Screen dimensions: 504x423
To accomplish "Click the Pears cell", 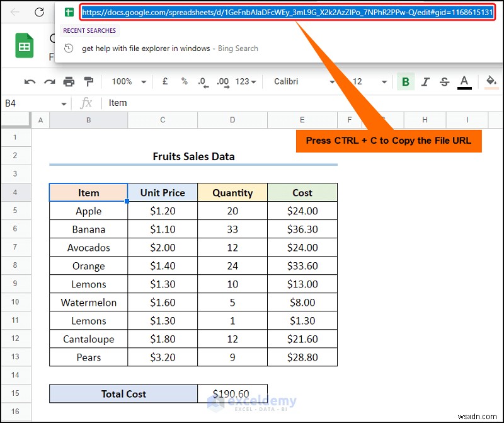I will tap(88, 357).
